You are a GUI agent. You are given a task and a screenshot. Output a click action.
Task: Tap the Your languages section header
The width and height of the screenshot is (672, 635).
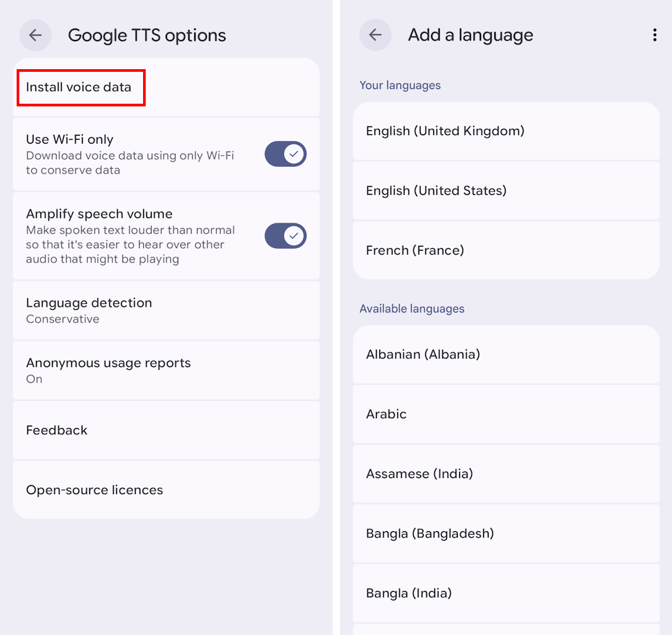[400, 85]
